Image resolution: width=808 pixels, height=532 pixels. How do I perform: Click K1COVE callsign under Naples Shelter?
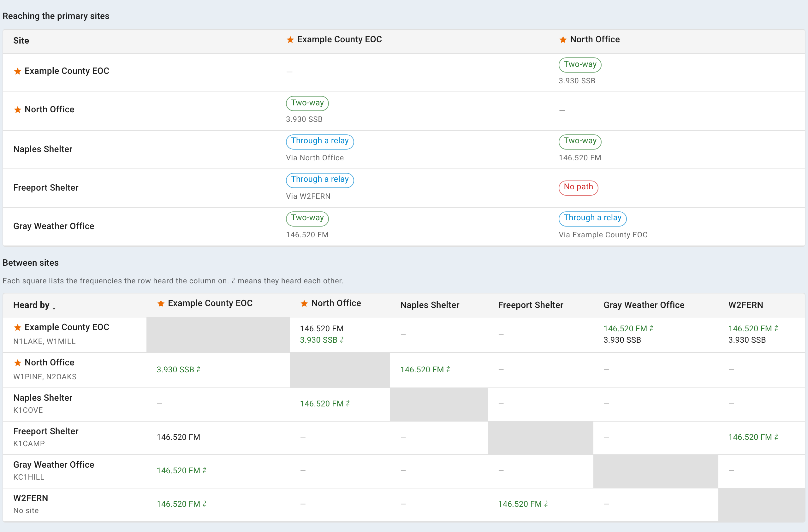coord(28,411)
